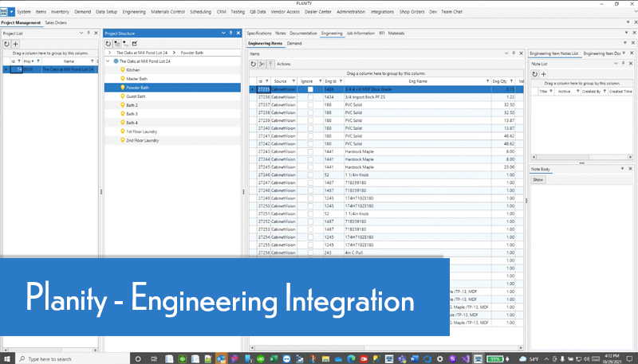Toggle Ignore checkbox for item 27246
638x364 pixels.
[x=310, y=174]
